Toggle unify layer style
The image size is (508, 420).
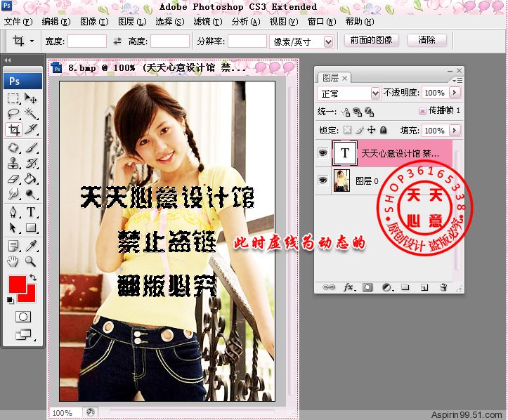click(370, 112)
